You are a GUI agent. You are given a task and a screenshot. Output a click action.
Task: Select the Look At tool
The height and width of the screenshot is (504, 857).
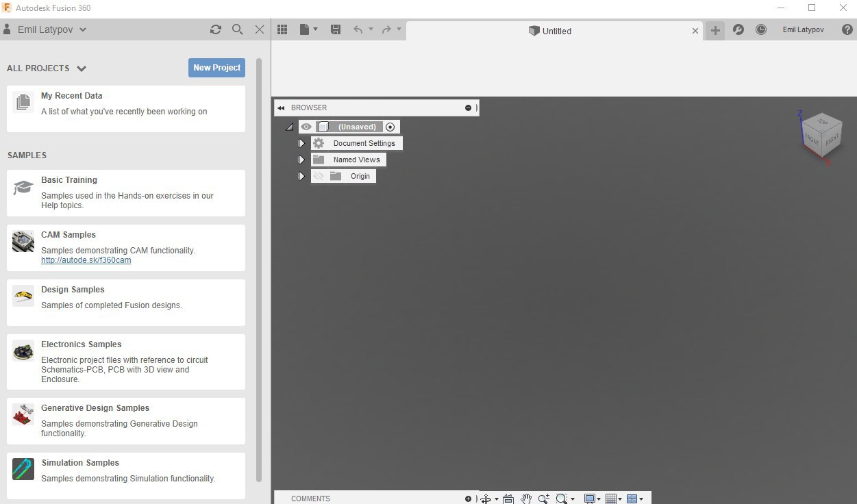coord(508,499)
